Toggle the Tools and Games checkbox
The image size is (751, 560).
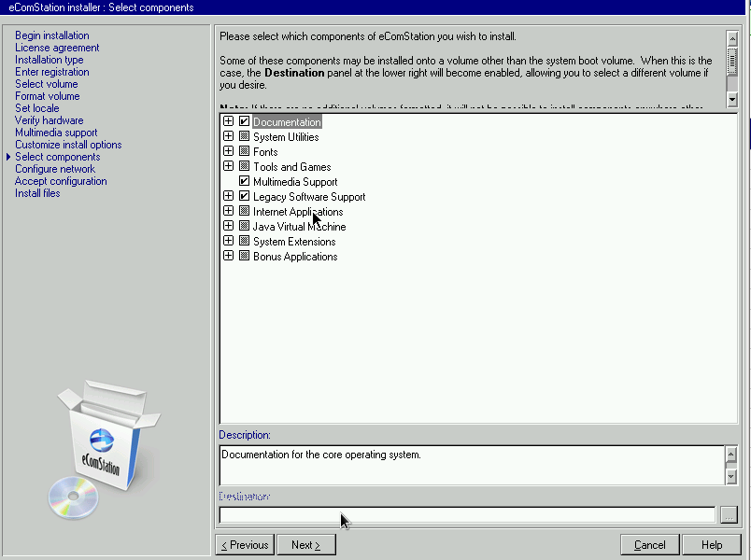245,166
